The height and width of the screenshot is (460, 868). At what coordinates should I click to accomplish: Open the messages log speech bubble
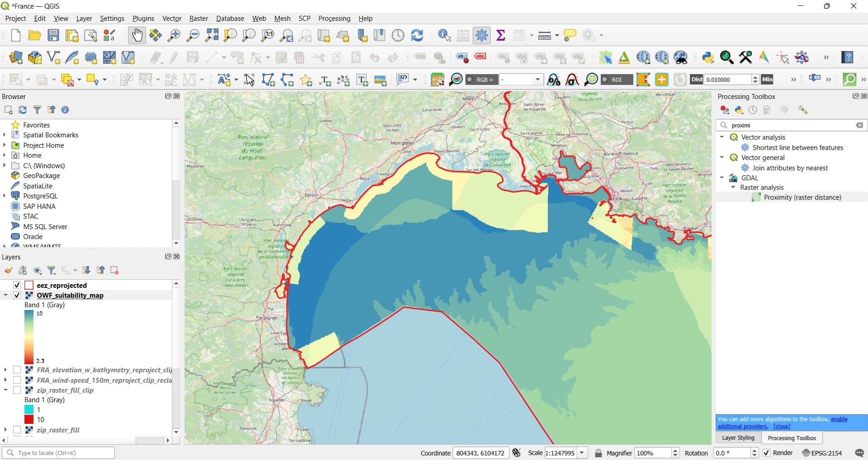pyautogui.click(x=859, y=453)
